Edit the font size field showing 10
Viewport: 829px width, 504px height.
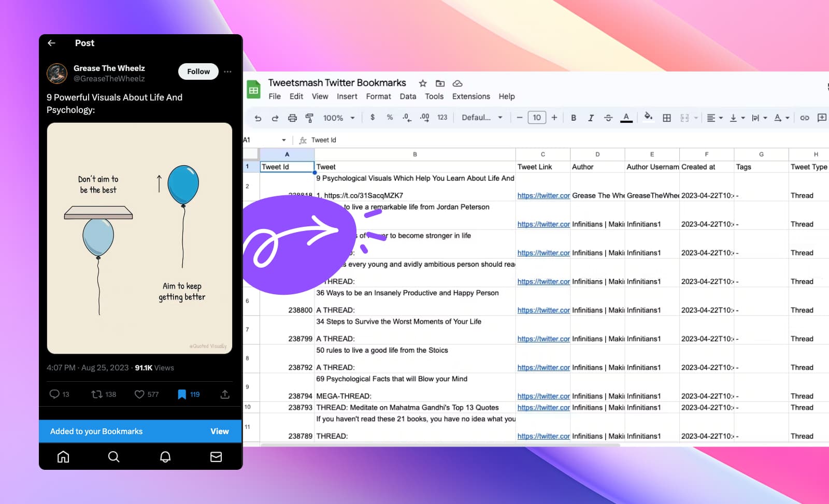537,118
